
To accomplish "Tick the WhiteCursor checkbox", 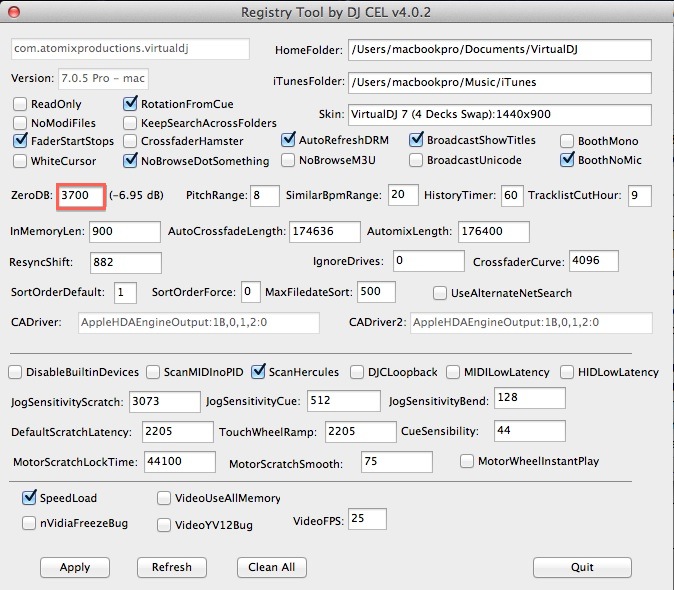I will (x=20, y=161).
